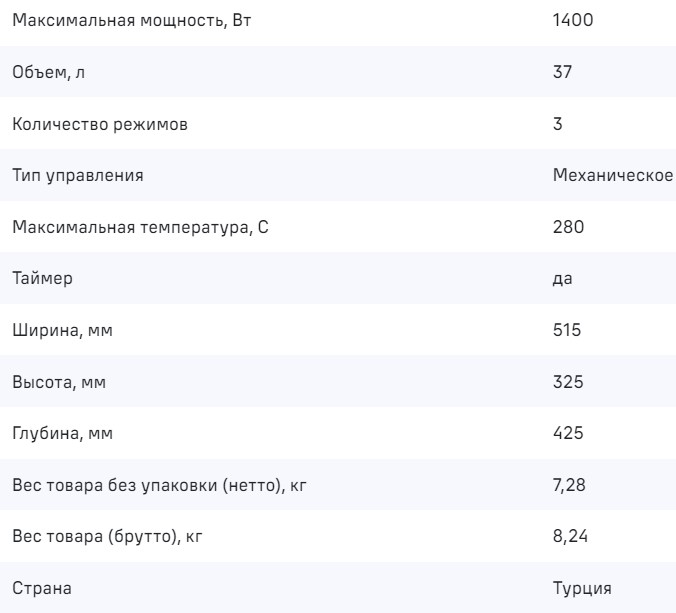Click the "Максимальная температура, С" label
Viewport: 676px width, 613px height.
click(141, 227)
